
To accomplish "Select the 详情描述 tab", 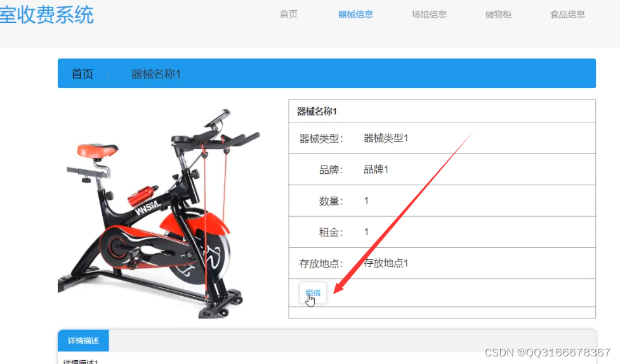I will coord(83,341).
